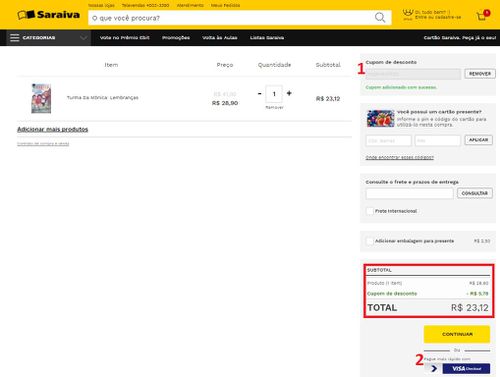The width and height of the screenshot is (500, 377).
Task: Click the gift card image
Action: click(x=380, y=118)
